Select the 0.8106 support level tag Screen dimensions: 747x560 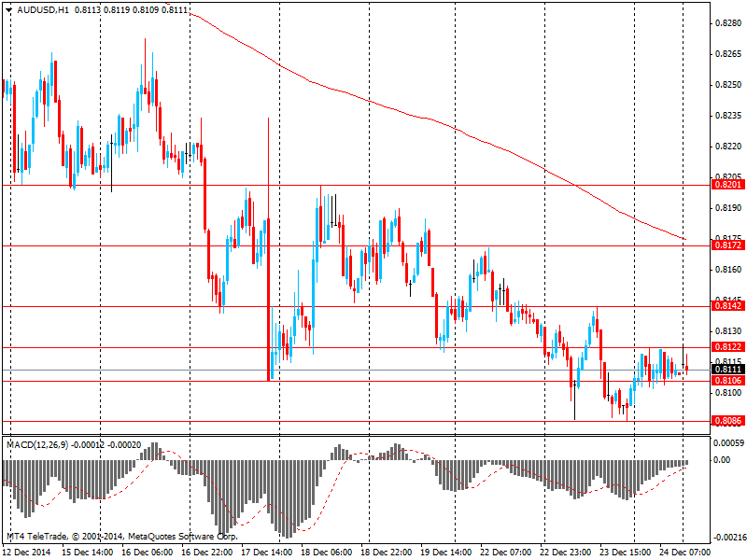point(727,381)
